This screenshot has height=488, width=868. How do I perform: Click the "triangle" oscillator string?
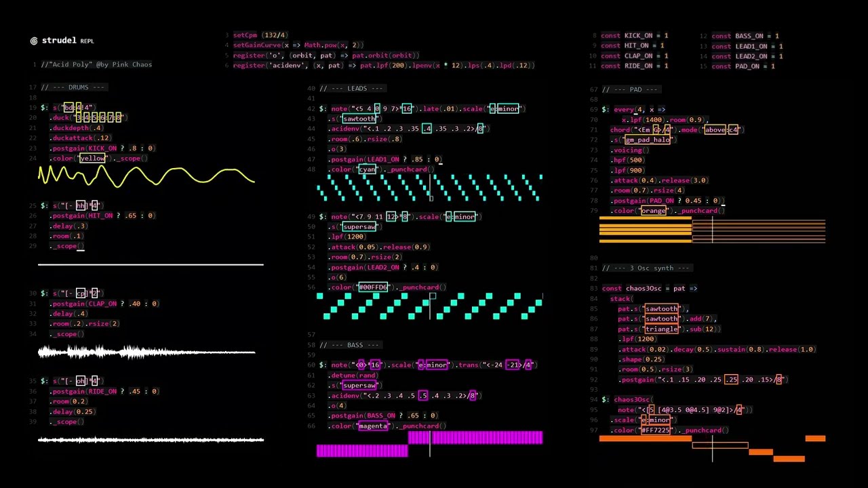click(x=662, y=329)
